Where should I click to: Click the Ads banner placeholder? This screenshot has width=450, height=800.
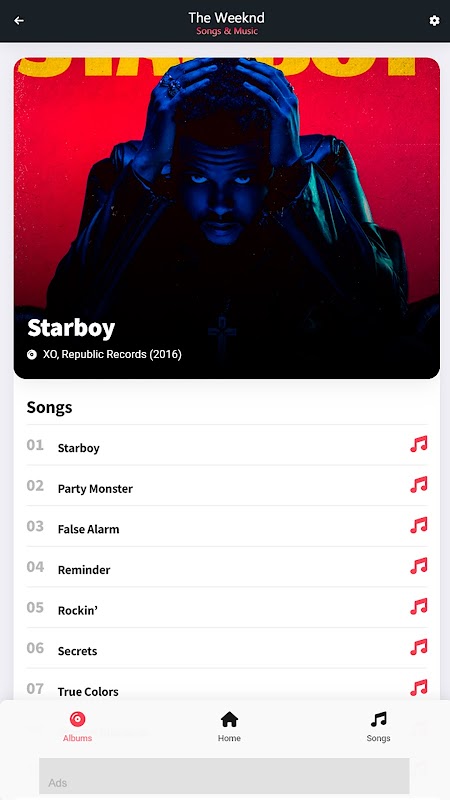click(224, 776)
